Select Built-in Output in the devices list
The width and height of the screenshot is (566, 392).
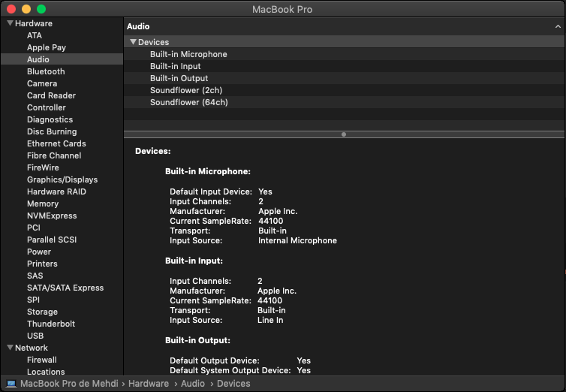click(x=344, y=78)
